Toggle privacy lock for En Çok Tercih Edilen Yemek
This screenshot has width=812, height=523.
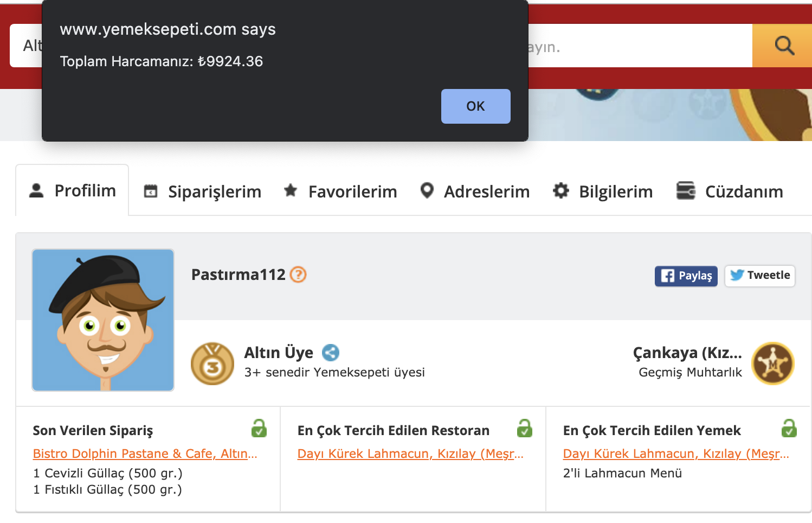click(x=789, y=429)
